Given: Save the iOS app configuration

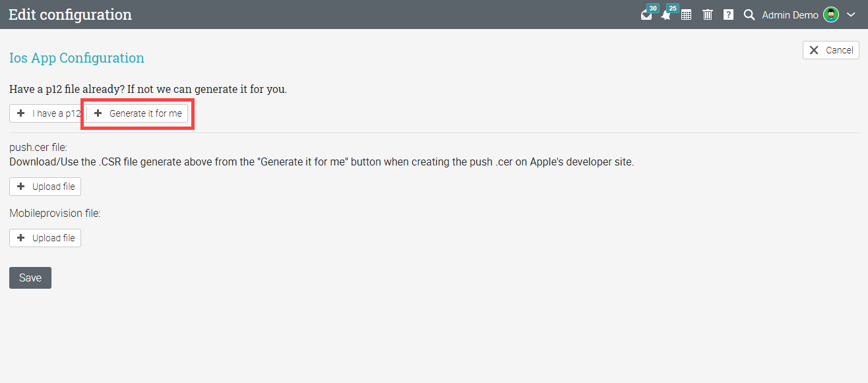Looking at the screenshot, I should [x=30, y=278].
